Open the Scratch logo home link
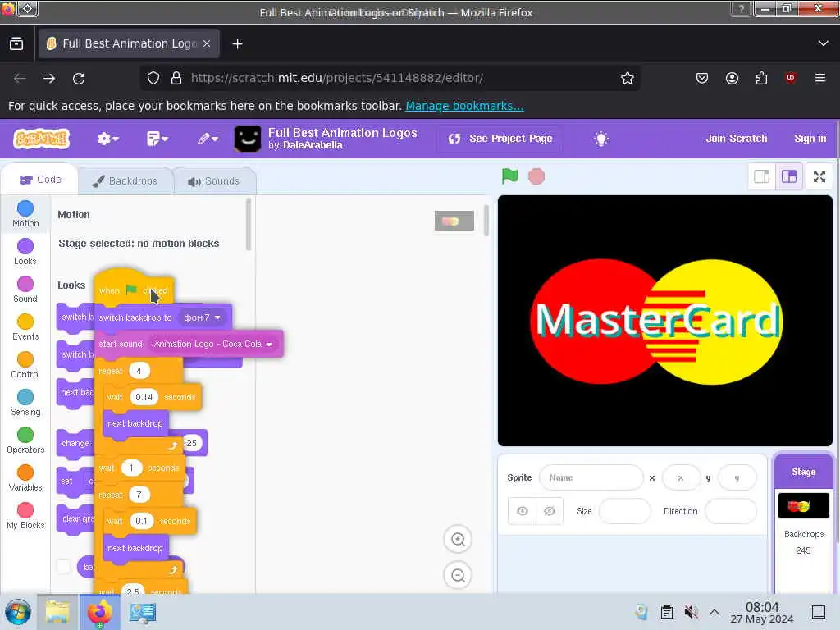The image size is (840, 630). point(41,139)
